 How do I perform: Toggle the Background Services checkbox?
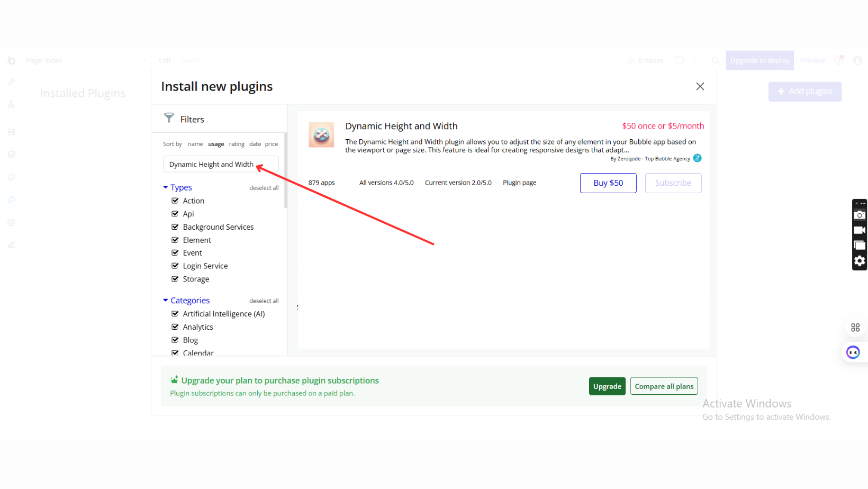175,227
